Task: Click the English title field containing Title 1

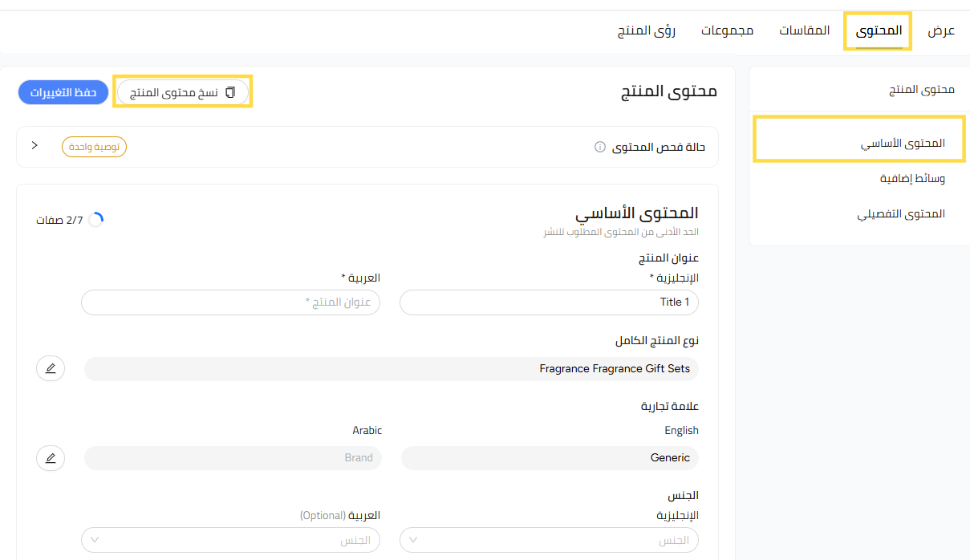Action: [x=549, y=302]
